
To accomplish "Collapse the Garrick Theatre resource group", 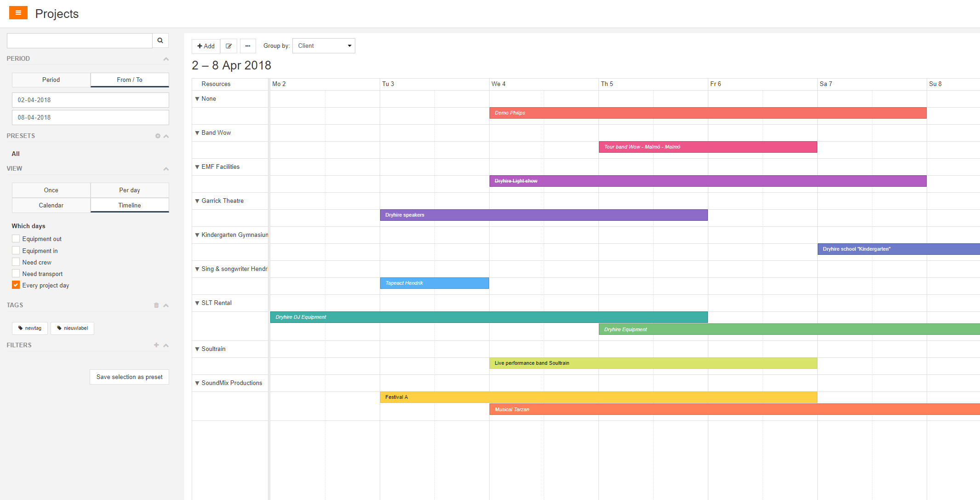I will tap(197, 201).
